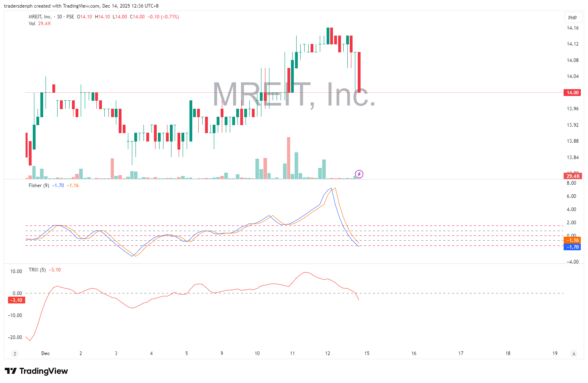The height and width of the screenshot is (383, 588).
Task: Click the 12 date on time axis
Action: click(328, 353)
